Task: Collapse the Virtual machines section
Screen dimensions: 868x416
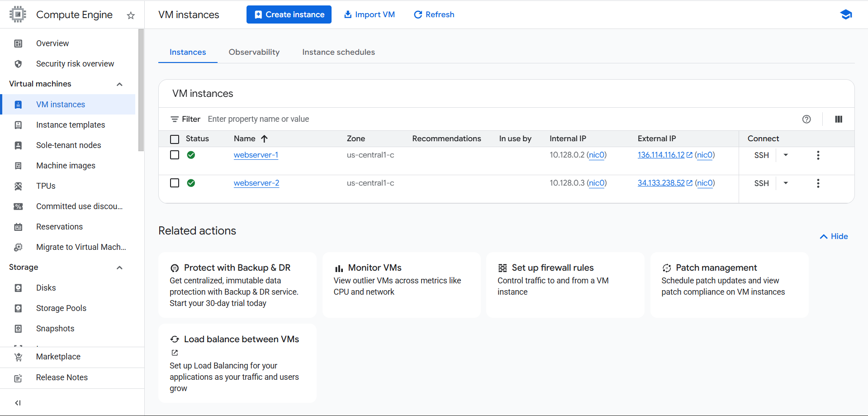Action: 119,84
